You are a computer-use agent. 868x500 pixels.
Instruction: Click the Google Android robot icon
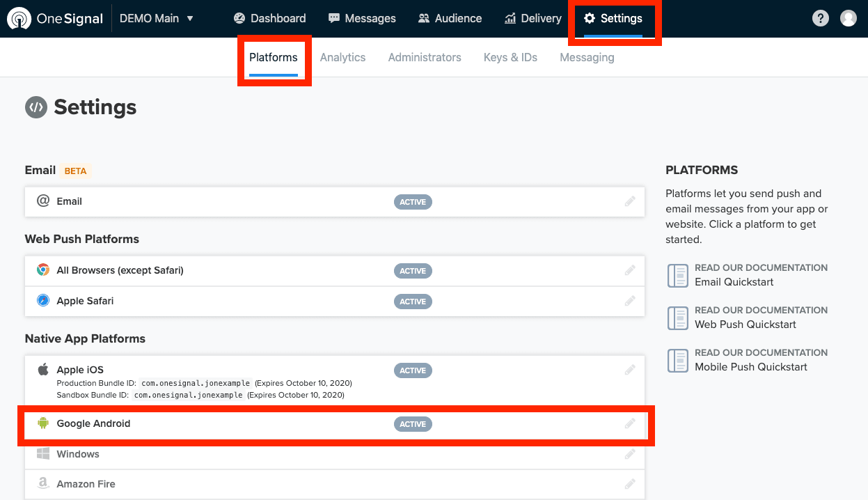43,423
